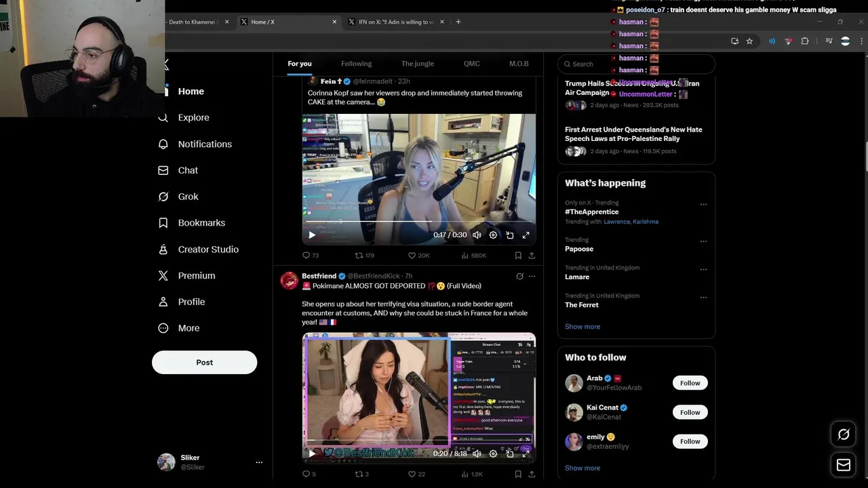Mute the Pokimane video

[x=477, y=453]
